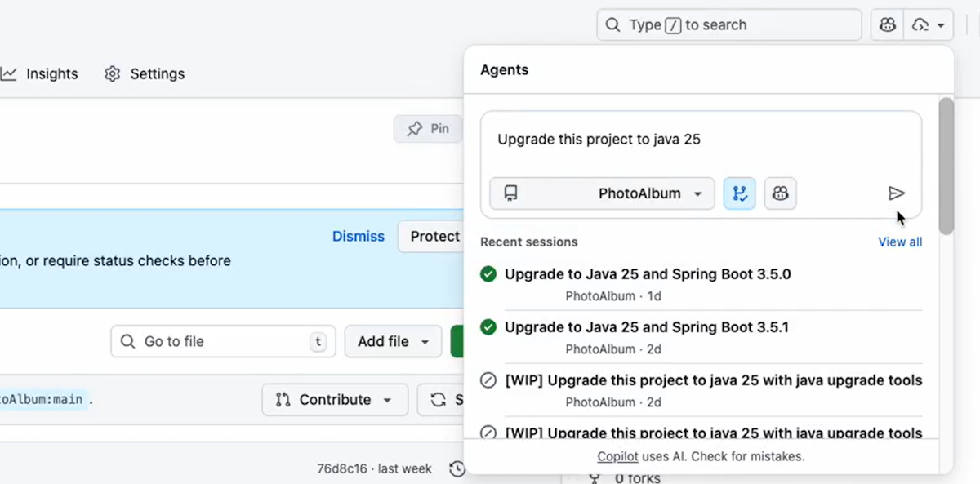Open the Insights tab

click(x=41, y=73)
